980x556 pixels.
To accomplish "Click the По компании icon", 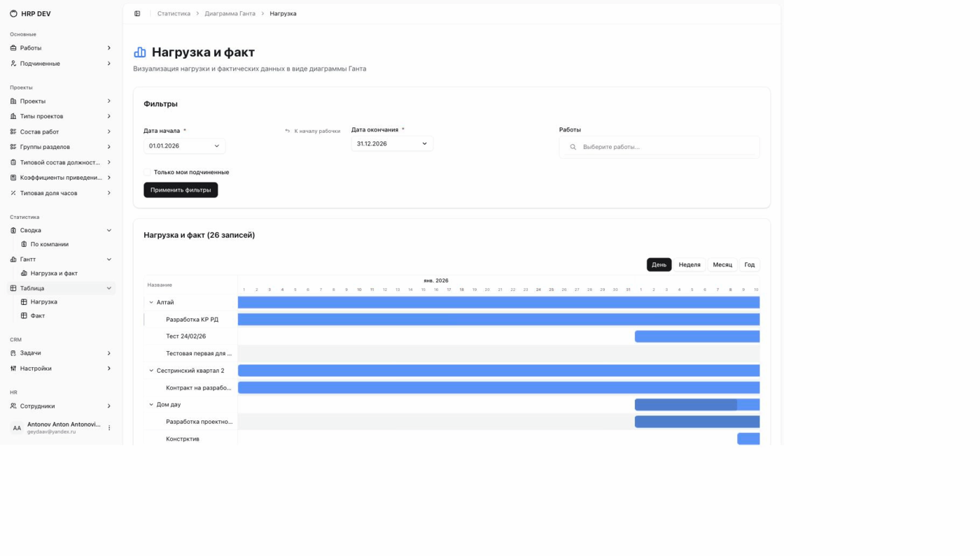I will [24, 244].
